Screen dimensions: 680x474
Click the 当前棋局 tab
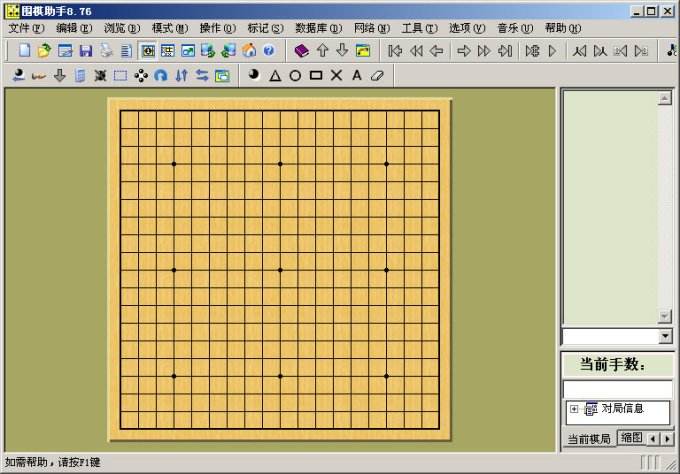[588, 439]
